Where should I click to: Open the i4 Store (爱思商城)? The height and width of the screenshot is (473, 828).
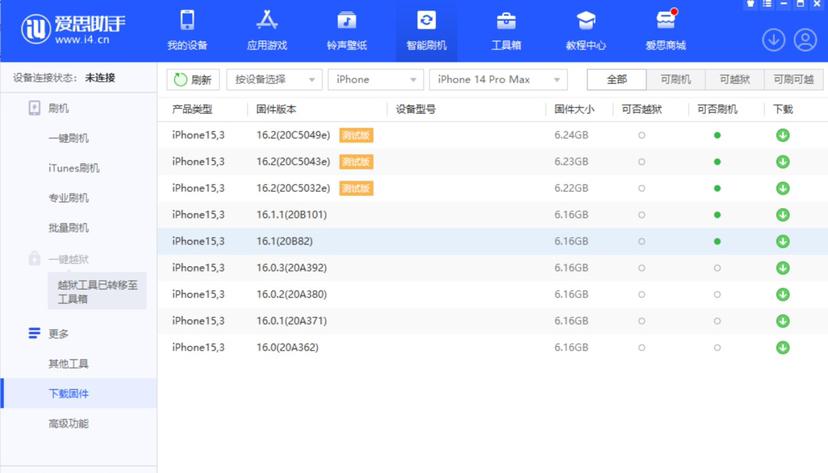pos(665,31)
